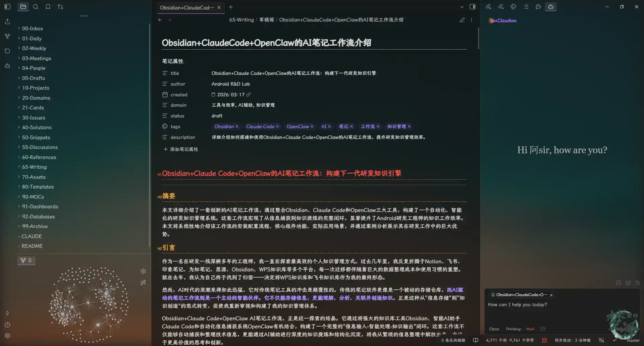Open the backlinks panel icon
Screen dimensions: 644x346
point(488,7)
